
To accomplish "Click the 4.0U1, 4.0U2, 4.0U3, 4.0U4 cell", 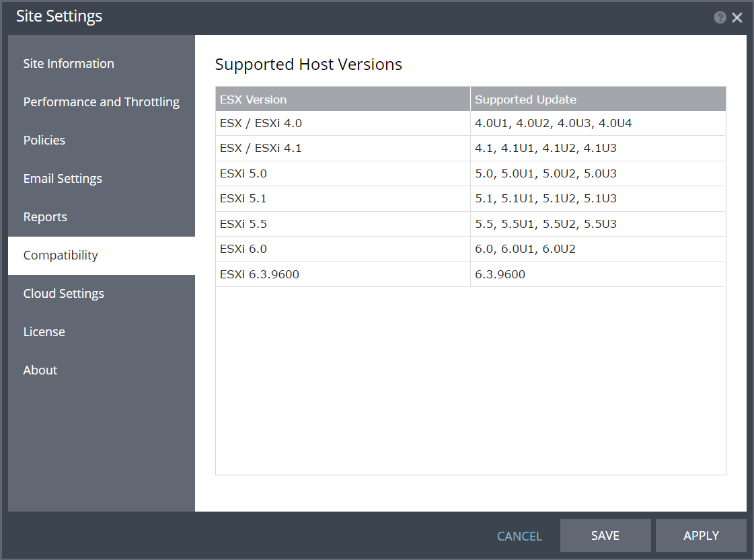I will point(598,124).
